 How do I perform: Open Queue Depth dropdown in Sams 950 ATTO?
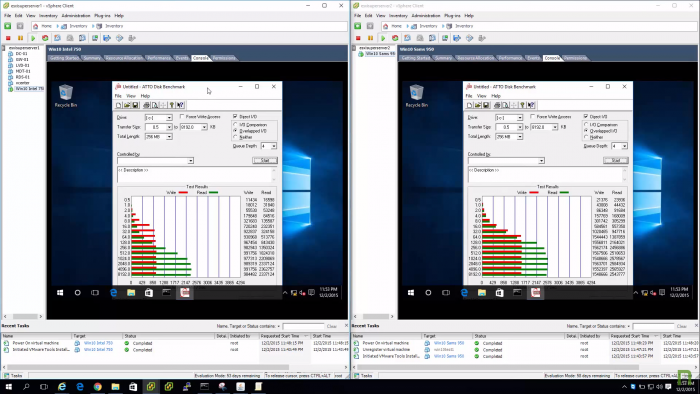click(x=625, y=146)
